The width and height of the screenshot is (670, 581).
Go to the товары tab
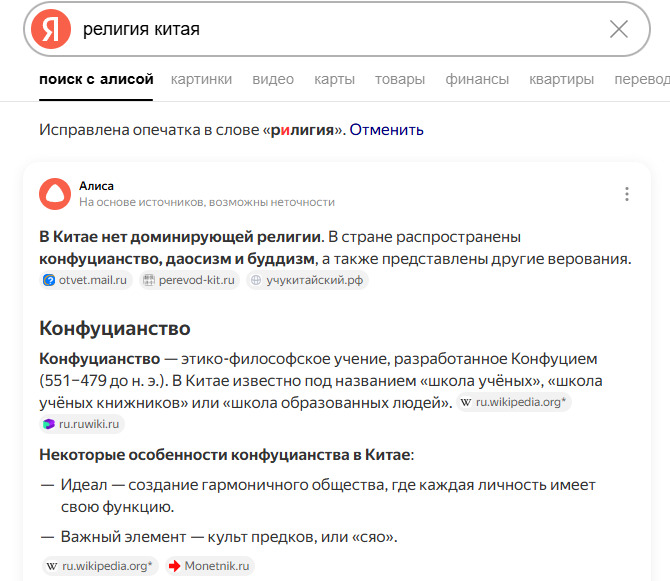[x=400, y=79]
